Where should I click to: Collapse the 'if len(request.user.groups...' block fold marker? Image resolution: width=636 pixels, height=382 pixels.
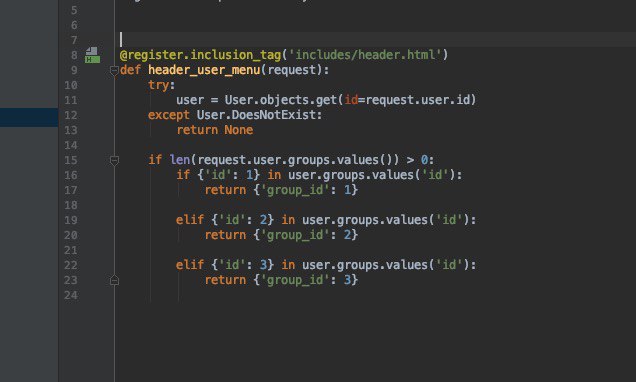coord(114,161)
